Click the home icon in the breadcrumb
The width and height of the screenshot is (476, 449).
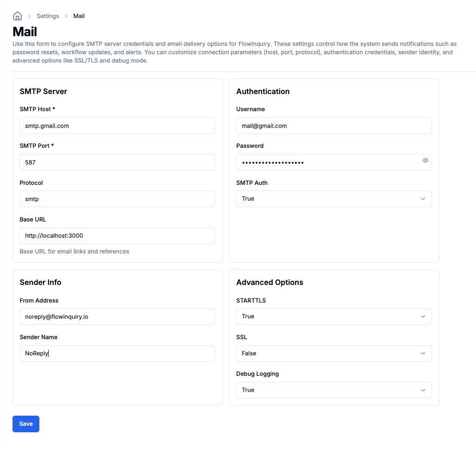click(x=17, y=16)
